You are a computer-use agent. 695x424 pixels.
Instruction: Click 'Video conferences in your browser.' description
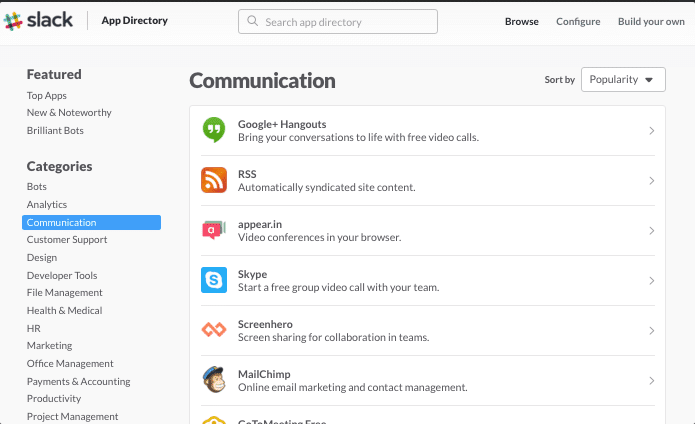(320, 237)
